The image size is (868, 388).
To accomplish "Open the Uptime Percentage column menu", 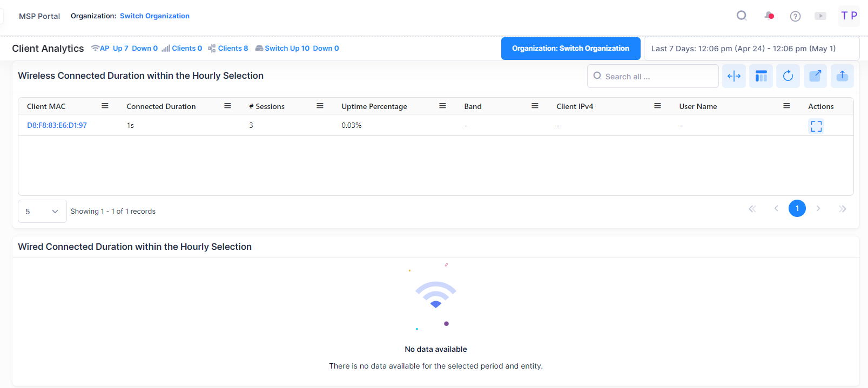I will (x=442, y=106).
